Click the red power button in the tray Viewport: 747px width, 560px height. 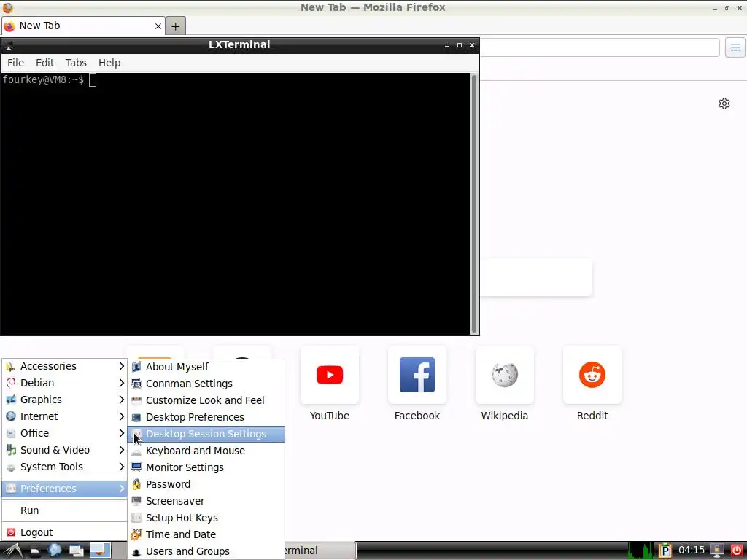click(x=736, y=551)
